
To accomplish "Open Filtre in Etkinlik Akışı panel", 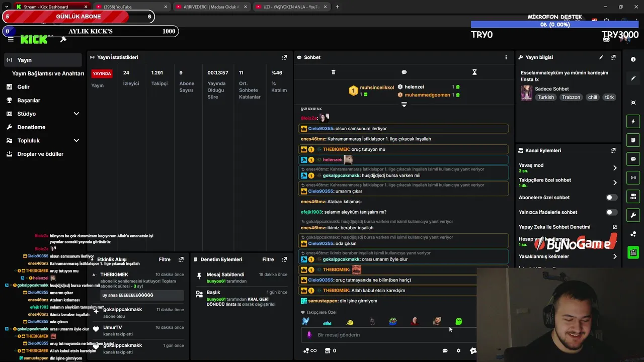I will point(165,259).
